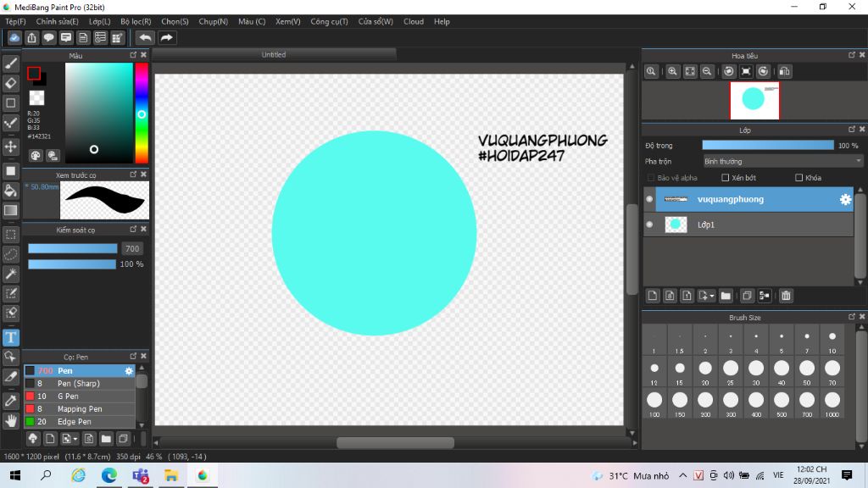The width and height of the screenshot is (868, 488).
Task: Select the Move tool
Action: (10, 147)
